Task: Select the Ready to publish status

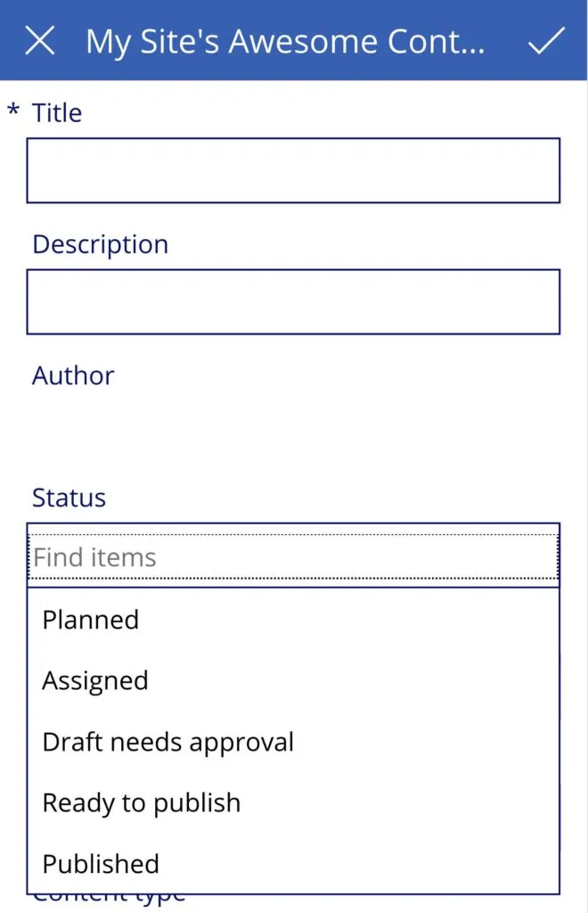Action: click(141, 802)
